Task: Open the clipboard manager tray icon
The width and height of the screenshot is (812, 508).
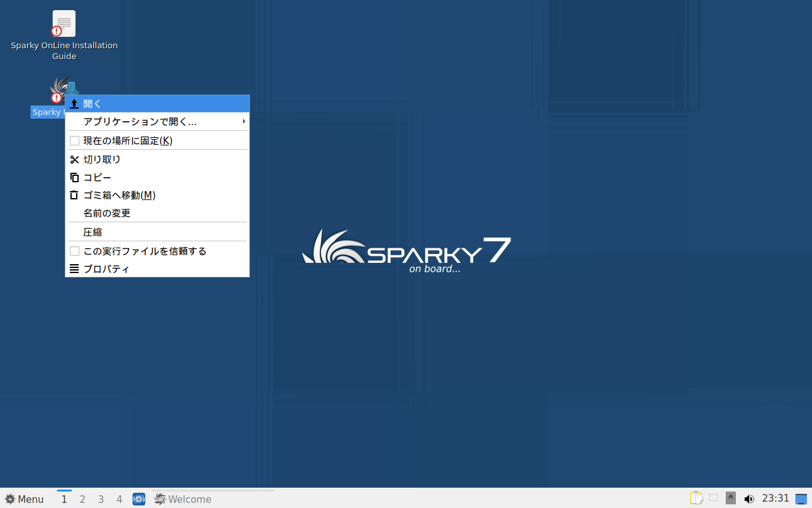Action: [x=697, y=498]
